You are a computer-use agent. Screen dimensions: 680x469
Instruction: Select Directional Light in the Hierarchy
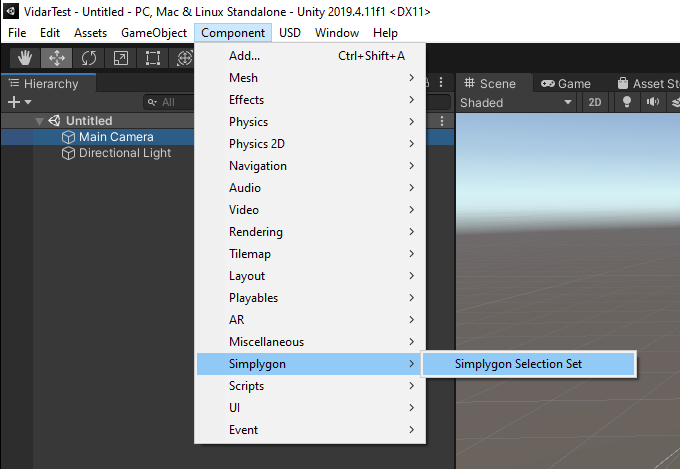click(x=124, y=153)
